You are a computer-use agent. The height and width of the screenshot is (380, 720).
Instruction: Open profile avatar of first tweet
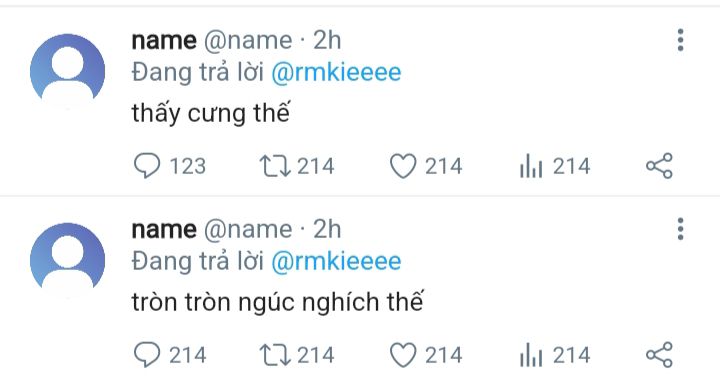point(68,69)
